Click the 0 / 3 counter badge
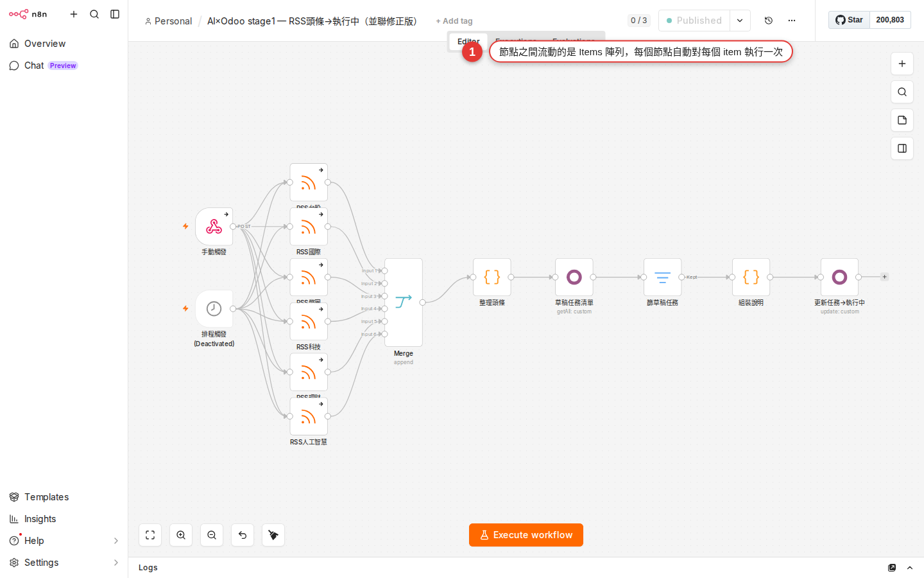924x578 pixels. click(638, 21)
